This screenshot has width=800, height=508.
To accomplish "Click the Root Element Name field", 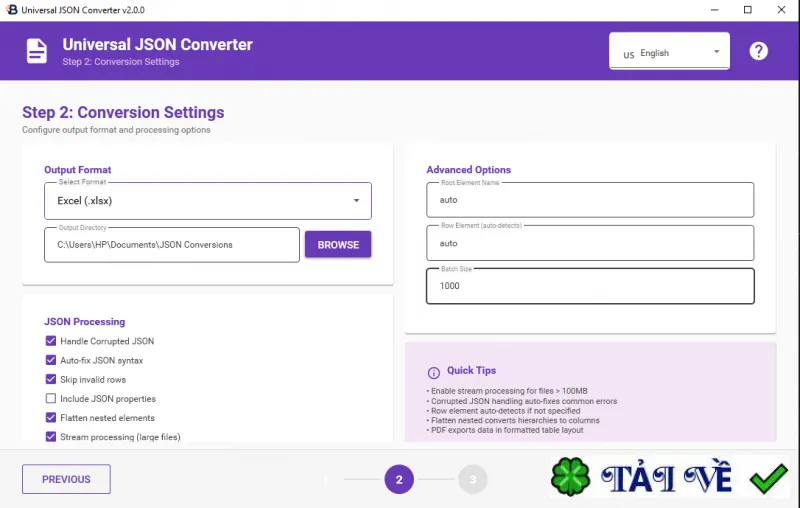I will [x=590, y=200].
